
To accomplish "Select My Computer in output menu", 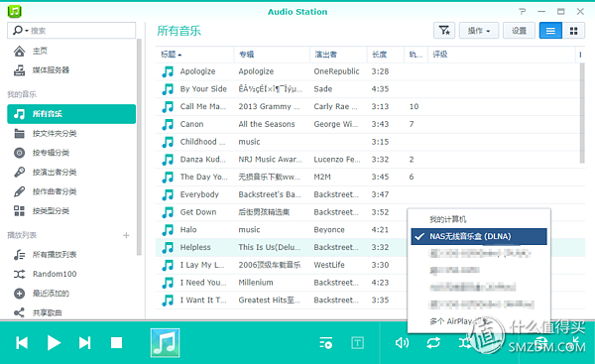I will click(x=479, y=219).
